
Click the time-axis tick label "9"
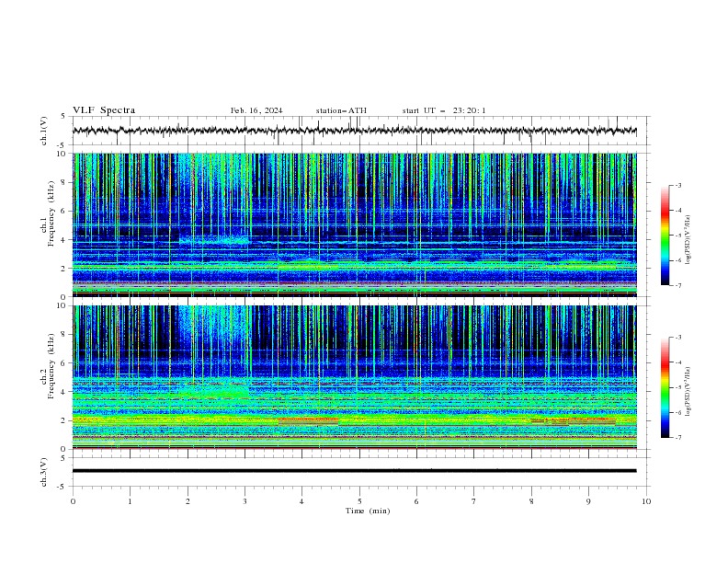click(x=588, y=501)
